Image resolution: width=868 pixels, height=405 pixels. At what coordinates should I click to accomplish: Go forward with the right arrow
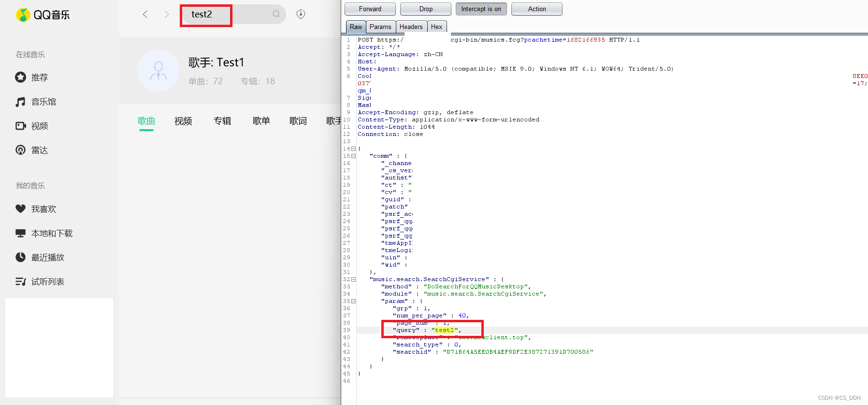167,15
